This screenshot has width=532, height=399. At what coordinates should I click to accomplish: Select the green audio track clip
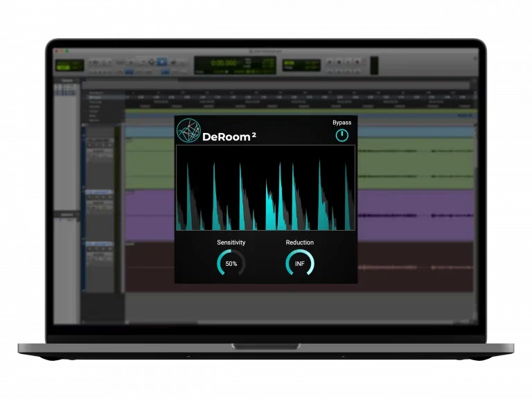click(416, 163)
